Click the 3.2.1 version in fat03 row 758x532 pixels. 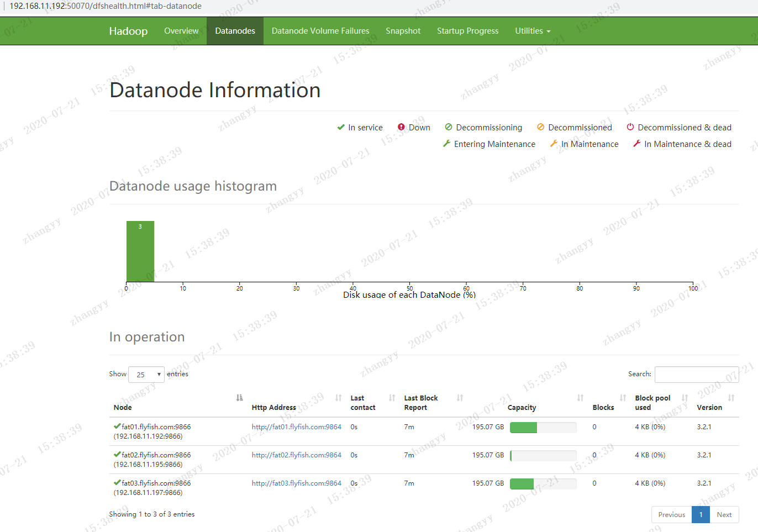[704, 483]
